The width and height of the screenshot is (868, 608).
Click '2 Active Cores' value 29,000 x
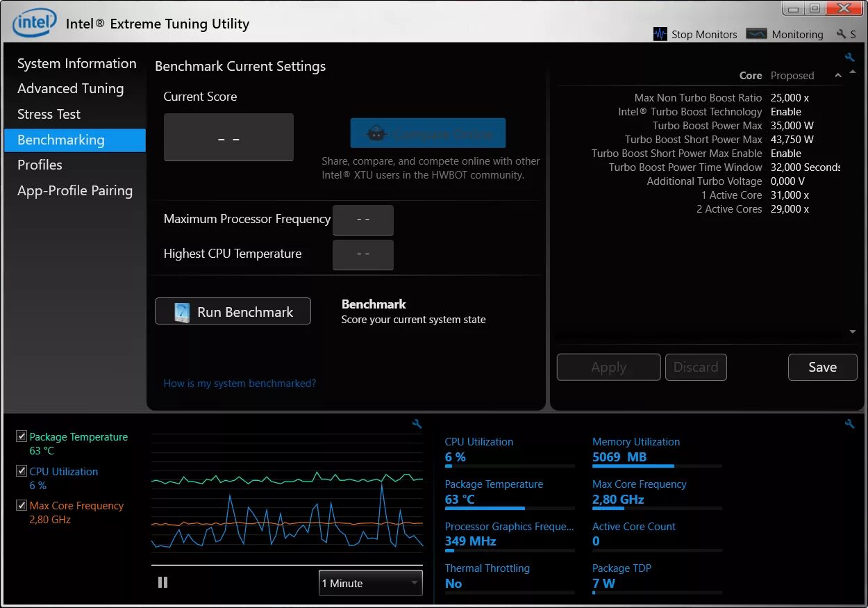pos(790,209)
